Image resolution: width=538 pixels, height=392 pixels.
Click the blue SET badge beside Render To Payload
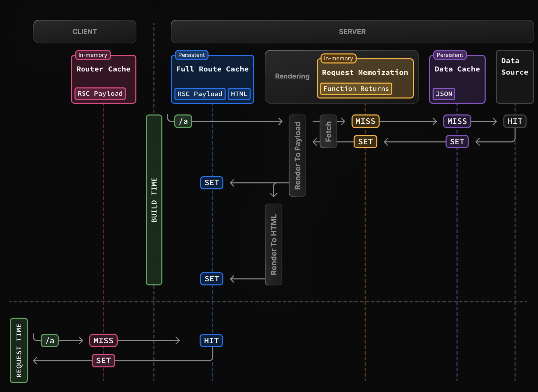(x=212, y=183)
